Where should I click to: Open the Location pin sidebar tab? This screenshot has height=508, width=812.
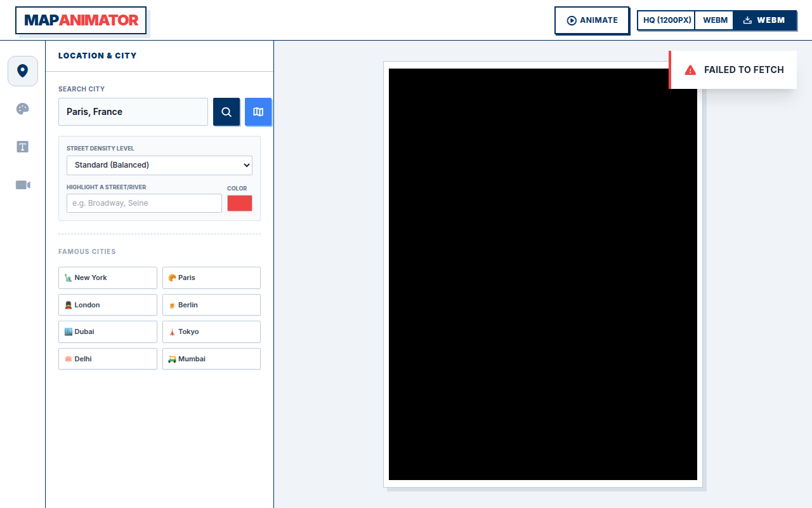pyautogui.click(x=23, y=71)
